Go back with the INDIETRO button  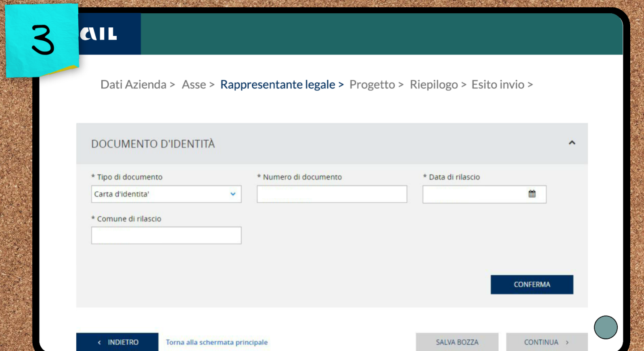pos(117,342)
